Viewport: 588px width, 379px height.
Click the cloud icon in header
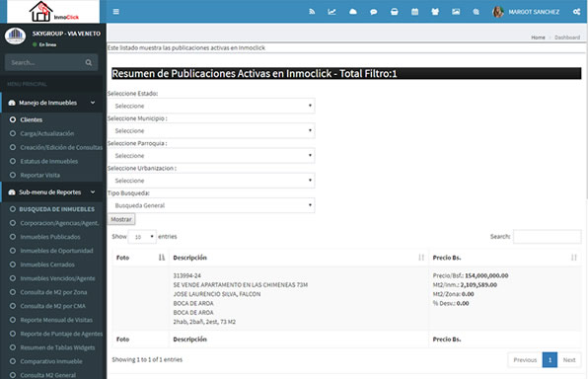coord(353,12)
